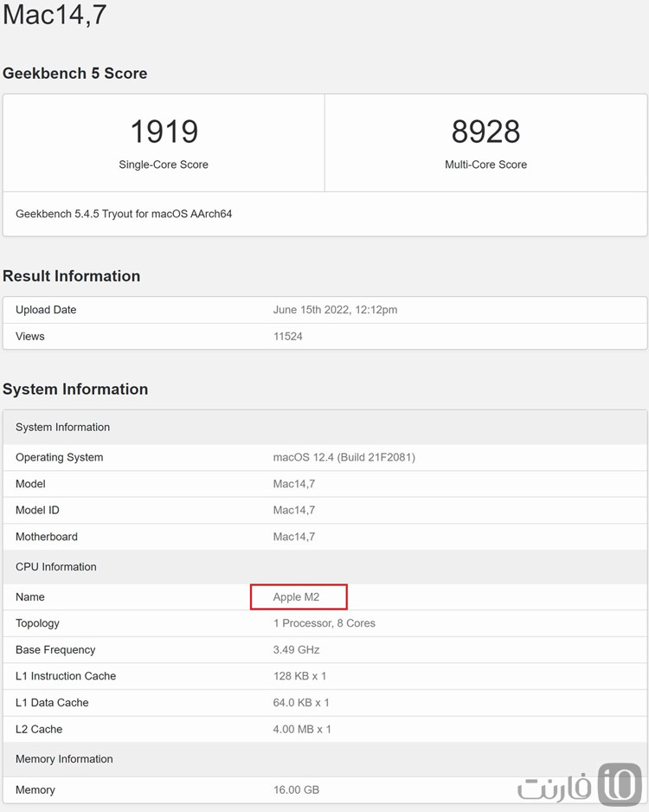649x812 pixels.
Task: Click the Model ID label
Action: point(37,510)
